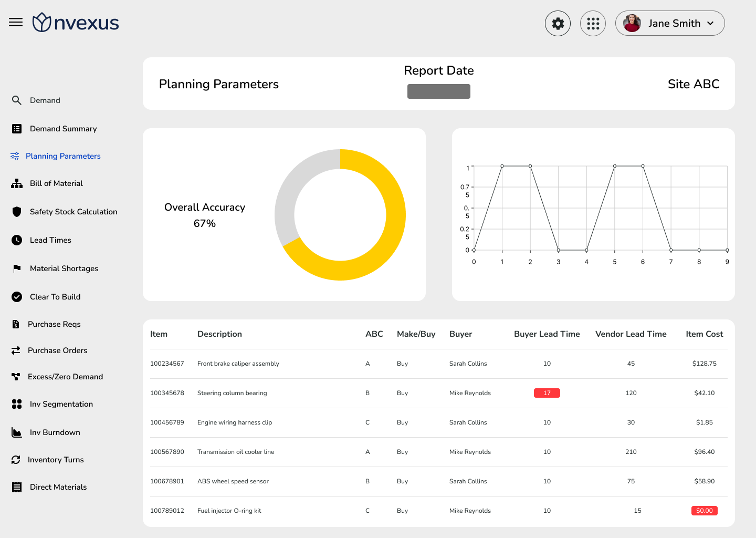Viewport: 756px width, 538px height.
Task: Click the Direct Materials receipt icon
Action: tap(17, 487)
